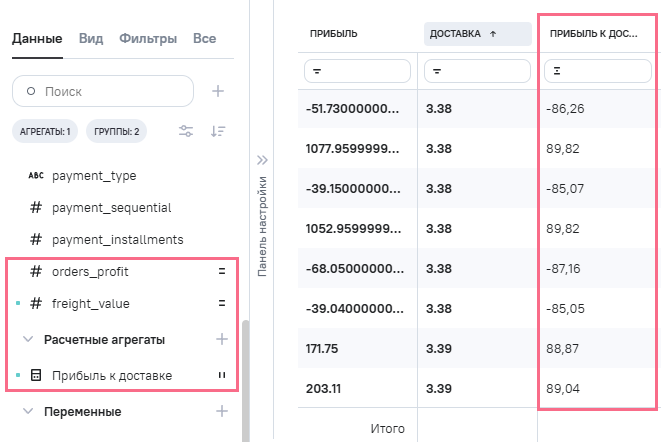Click the Поиск search field

[x=103, y=91]
